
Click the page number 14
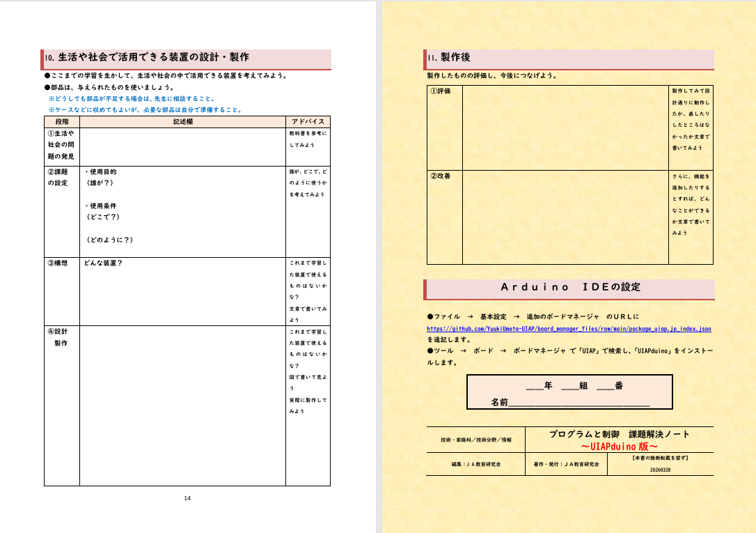(x=187, y=497)
